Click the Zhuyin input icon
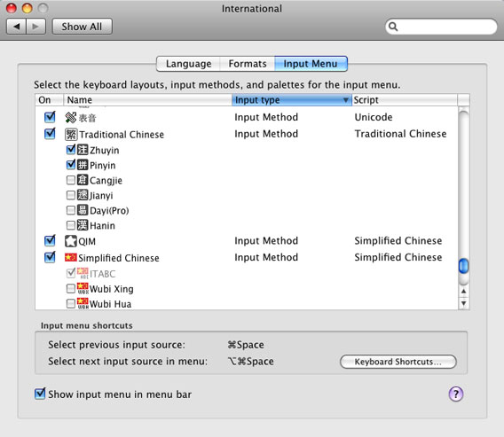 [x=83, y=150]
